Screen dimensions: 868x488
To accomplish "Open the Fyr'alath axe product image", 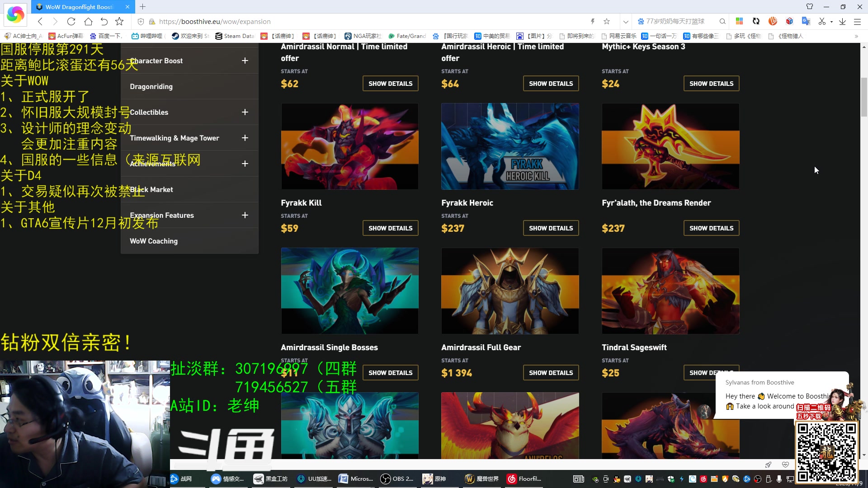I will (x=670, y=146).
